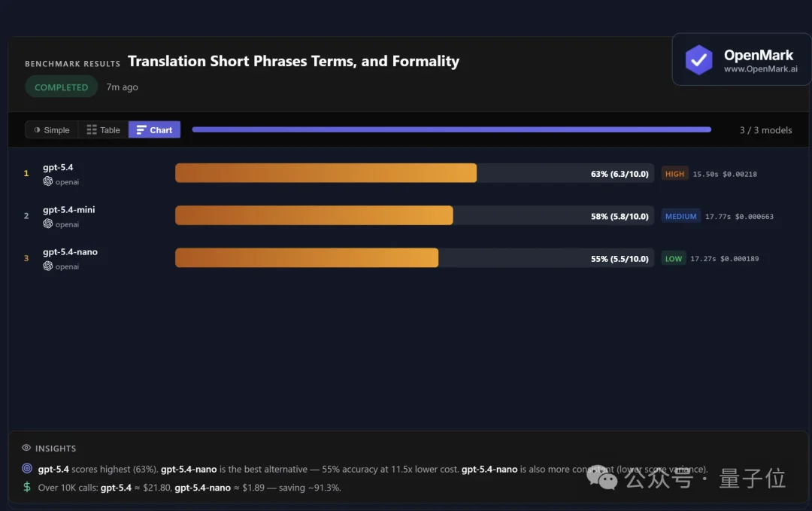Click the OpenAI icon under gpt-5.4-mini
This screenshot has height=511, width=812.
[x=48, y=224]
